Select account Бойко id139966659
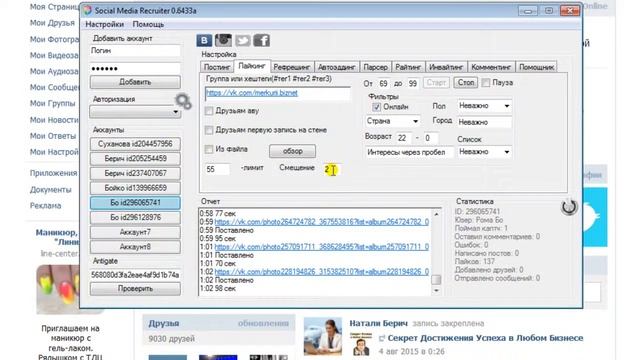Image resolution: width=640 pixels, height=360 pixels. [x=135, y=188]
